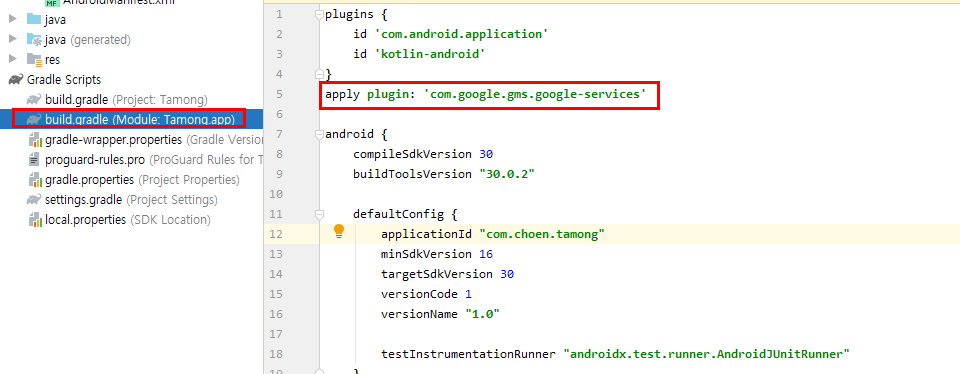The image size is (960, 374).
Task: Click the yellow lightbulb intention icon
Action: tap(339, 231)
